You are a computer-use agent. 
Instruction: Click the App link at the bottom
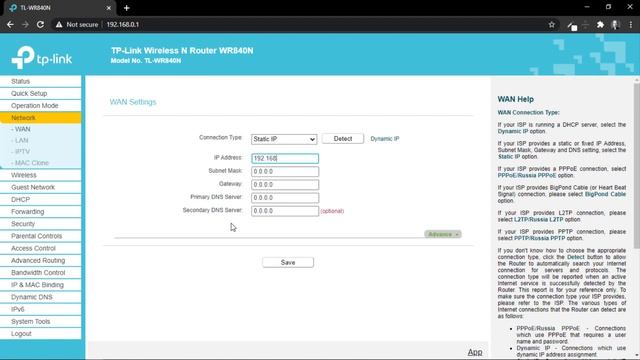tap(475, 352)
